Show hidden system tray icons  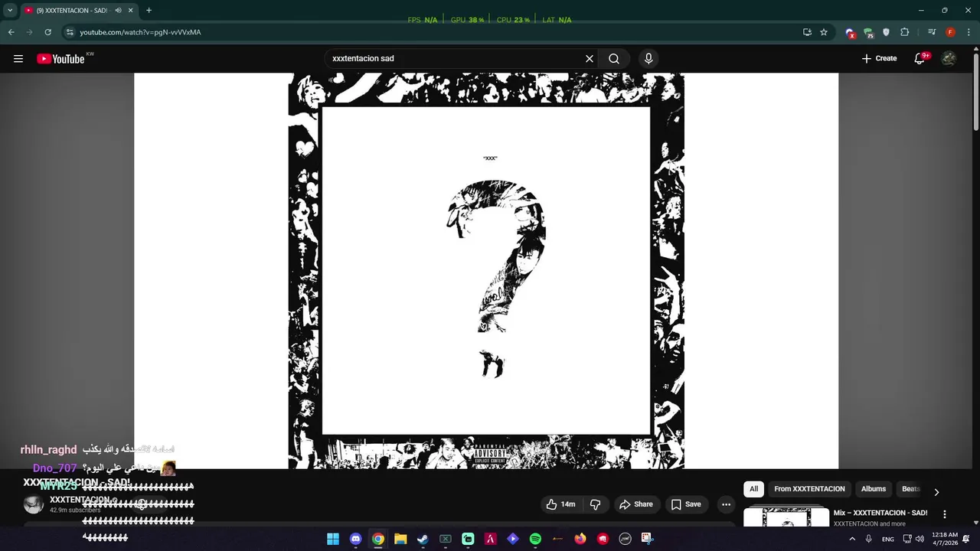(x=852, y=539)
